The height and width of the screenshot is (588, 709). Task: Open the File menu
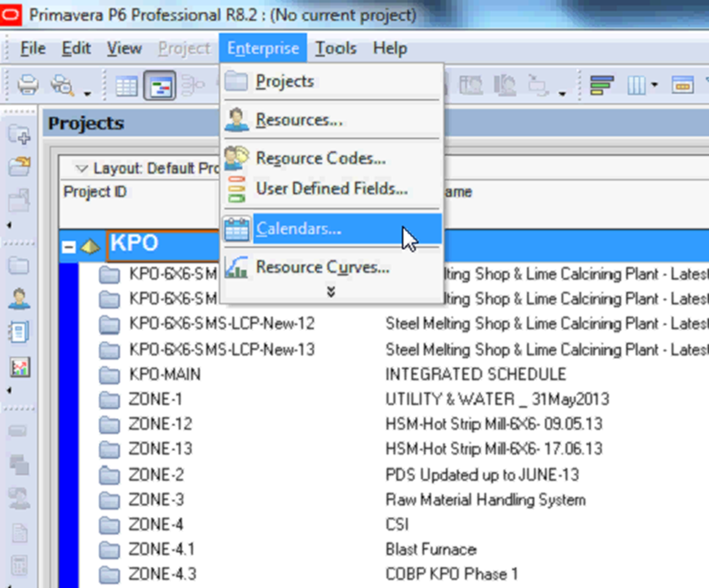(x=33, y=48)
